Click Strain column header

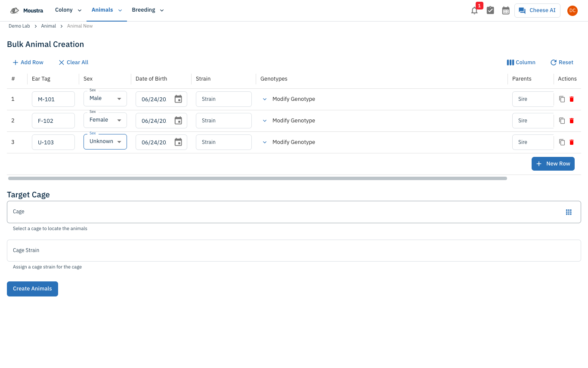203,79
